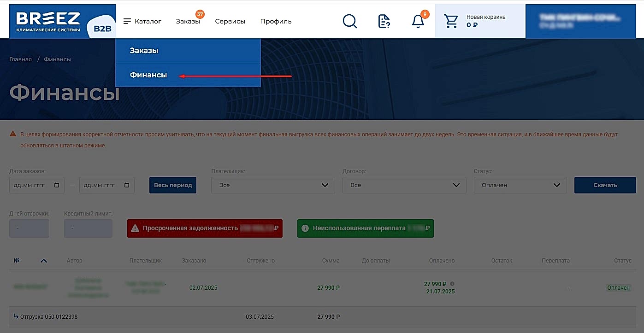
Task: Select Заказы in the dropdown menu
Action: 144,51
